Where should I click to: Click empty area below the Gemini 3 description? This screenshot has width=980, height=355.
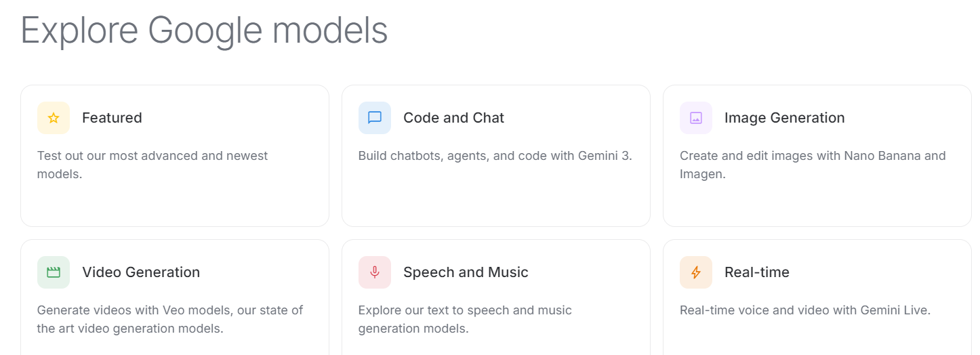[x=495, y=196]
